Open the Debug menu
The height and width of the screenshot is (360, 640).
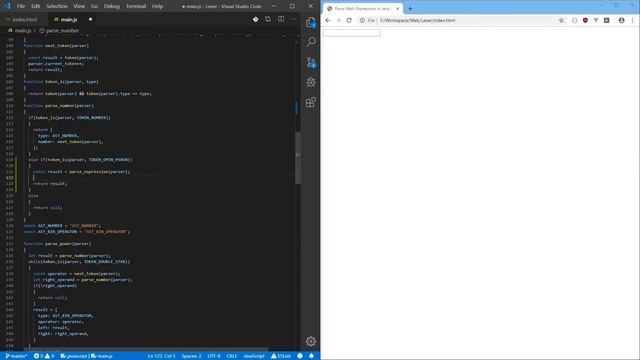112,6
